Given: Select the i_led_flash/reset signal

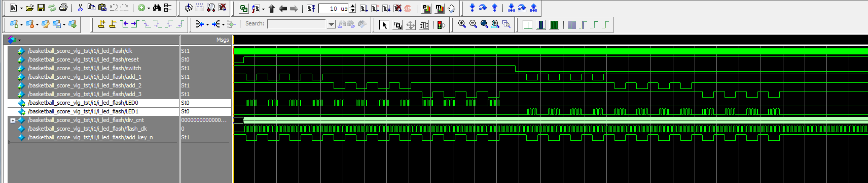Looking at the screenshot, I should pos(83,59).
